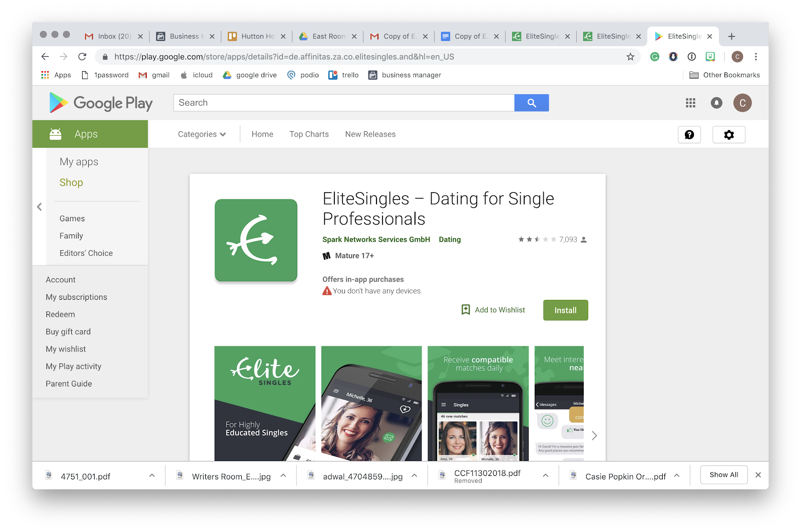
Task: Open the Chrome three-dot menu
Action: click(756, 57)
